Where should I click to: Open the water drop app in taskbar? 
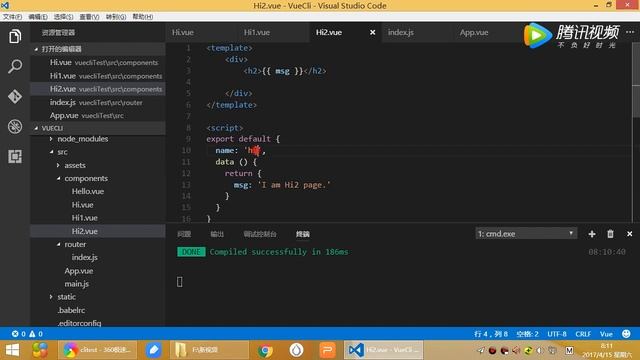pos(296,350)
